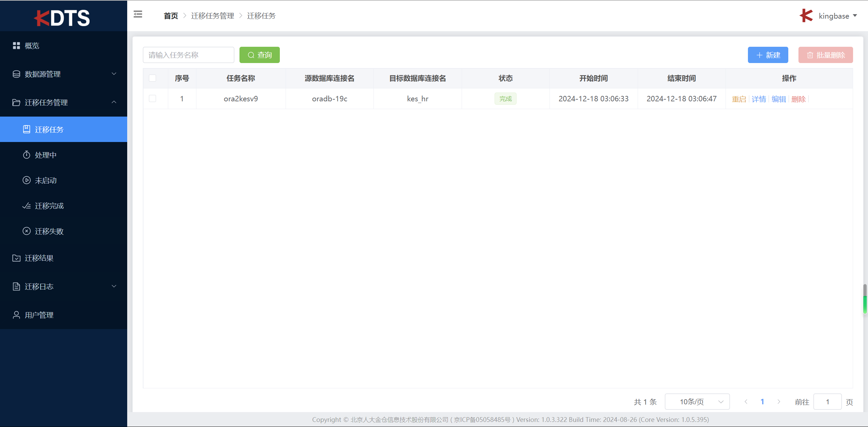Image resolution: width=868 pixels, height=427 pixels.
Task: Check the ora2kesv9 row checkbox
Action: (x=153, y=99)
